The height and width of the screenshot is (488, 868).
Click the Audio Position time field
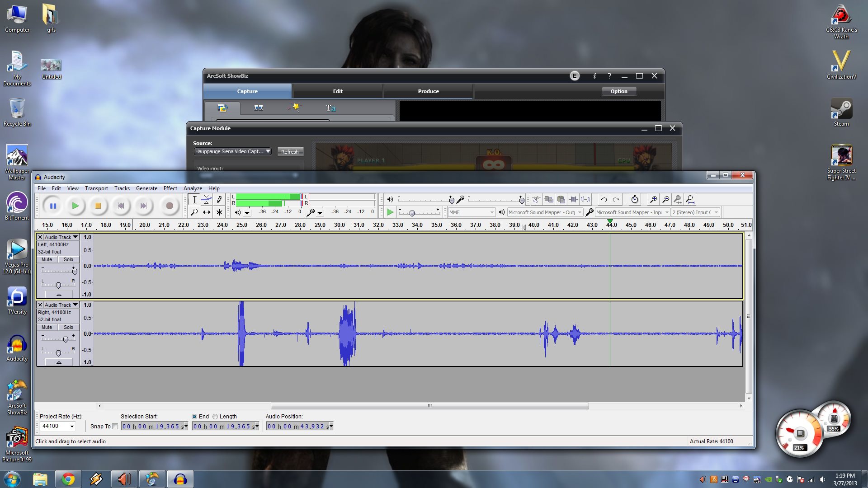(299, 426)
